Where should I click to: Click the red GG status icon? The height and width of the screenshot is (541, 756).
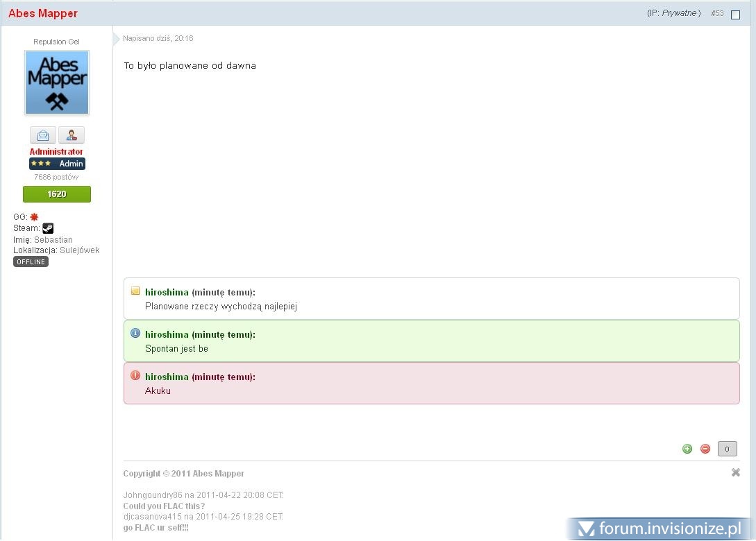point(34,217)
